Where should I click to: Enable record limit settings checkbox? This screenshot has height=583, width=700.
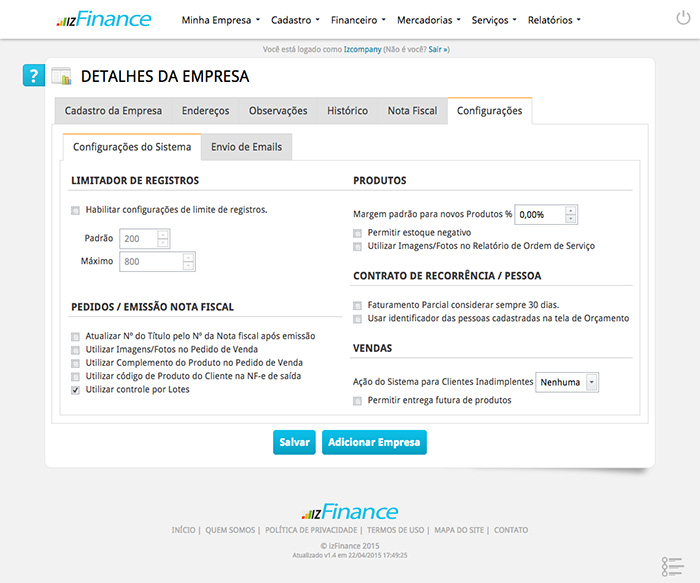click(76, 211)
